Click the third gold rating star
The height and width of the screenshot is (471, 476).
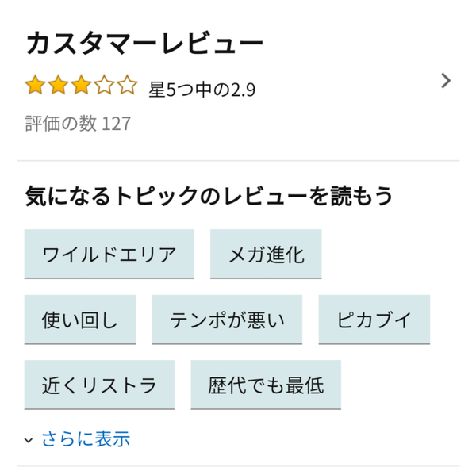click(81, 85)
